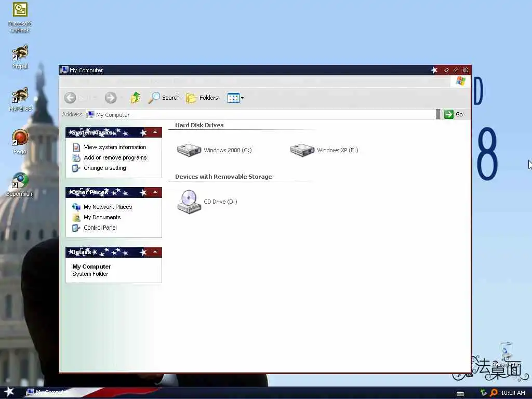Screen dimensions: 532x399
Task: Open the address bar dropdown
Action: click(x=438, y=114)
